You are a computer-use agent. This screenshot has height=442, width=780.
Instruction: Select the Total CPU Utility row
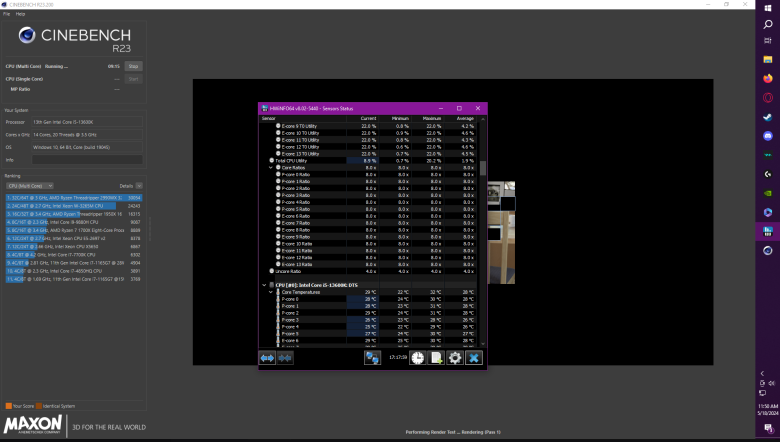click(368, 161)
